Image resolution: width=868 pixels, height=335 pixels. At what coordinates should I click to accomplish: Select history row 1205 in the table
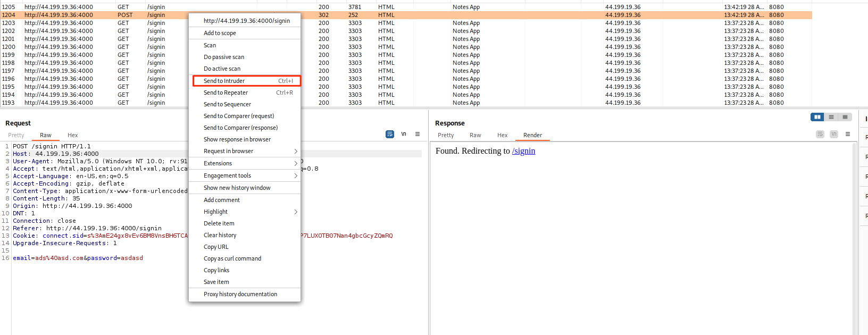point(59,7)
